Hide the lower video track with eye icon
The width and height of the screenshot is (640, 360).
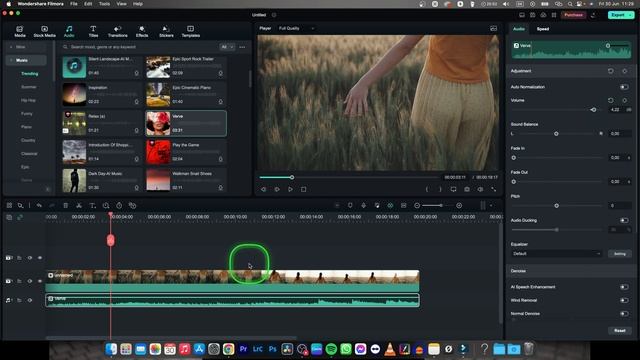(x=40, y=281)
